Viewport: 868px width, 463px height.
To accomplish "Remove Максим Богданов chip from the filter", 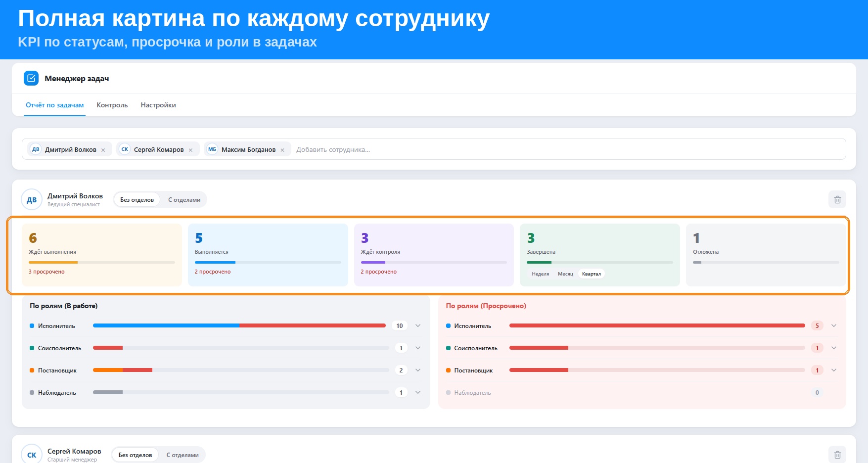I will [x=282, y=150].
